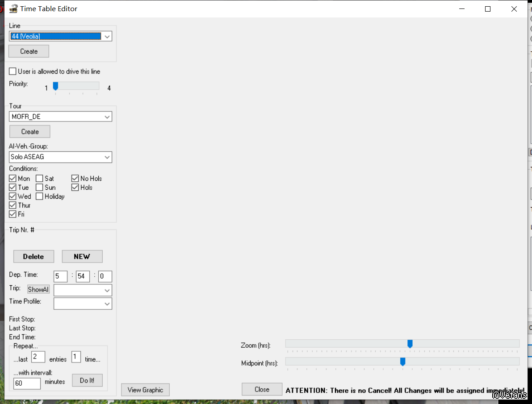
Task: Maximize the Time Table Editor window
Action: 487,9
